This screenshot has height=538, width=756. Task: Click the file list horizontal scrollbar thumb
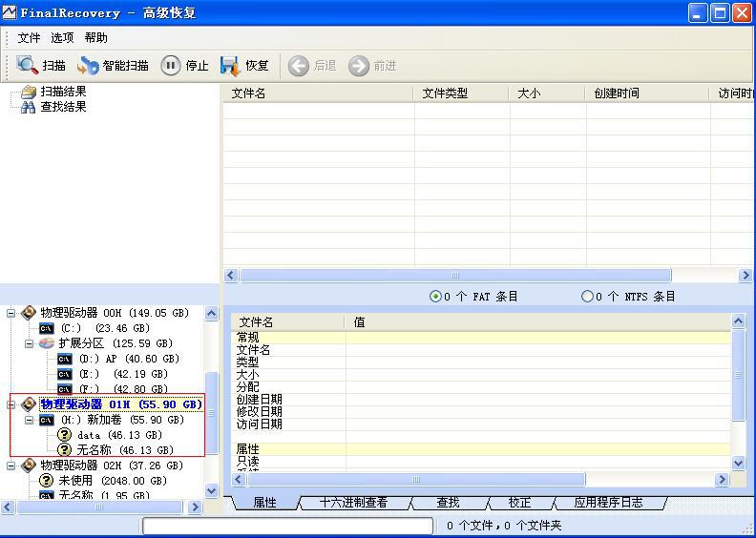coord(454,275)
